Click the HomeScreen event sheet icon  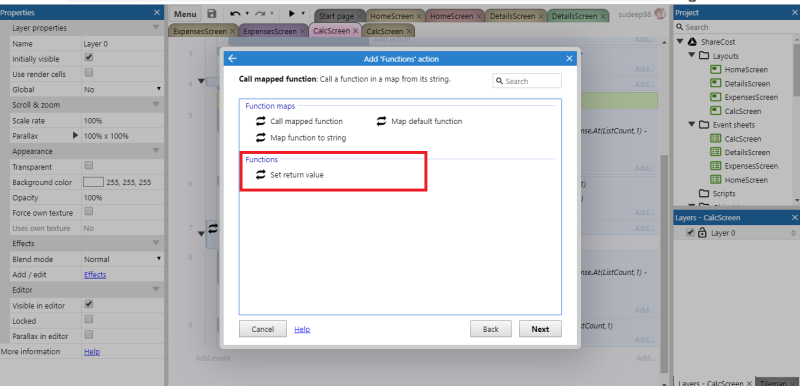715,180
